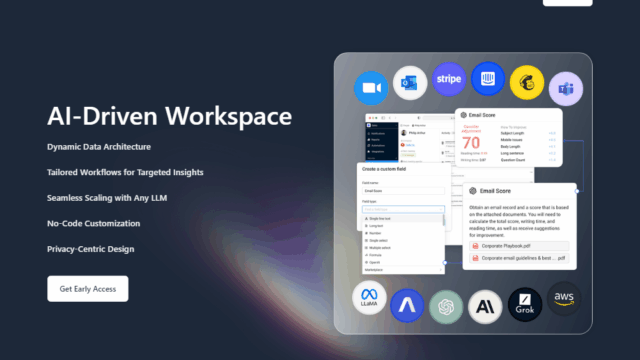
Task: Select the Outlook integration icon
Action: coord(410,83)
